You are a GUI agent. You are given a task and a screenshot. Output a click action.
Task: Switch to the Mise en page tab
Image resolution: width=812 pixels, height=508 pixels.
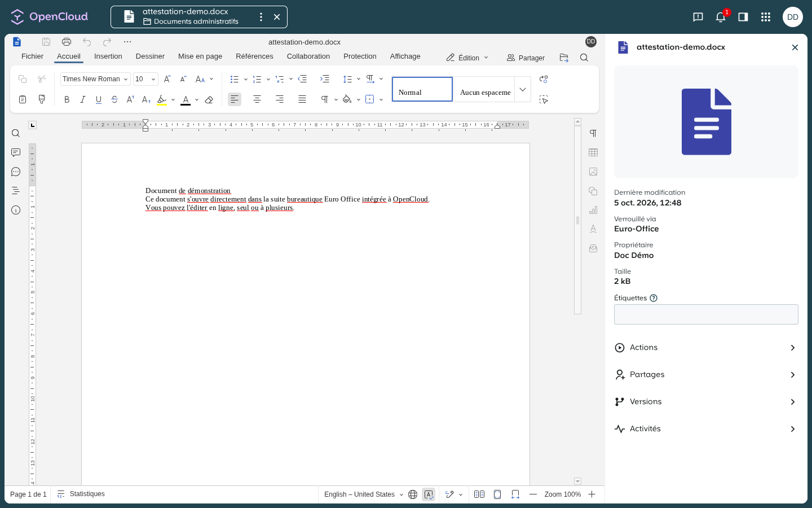click(x=200, y=56)
